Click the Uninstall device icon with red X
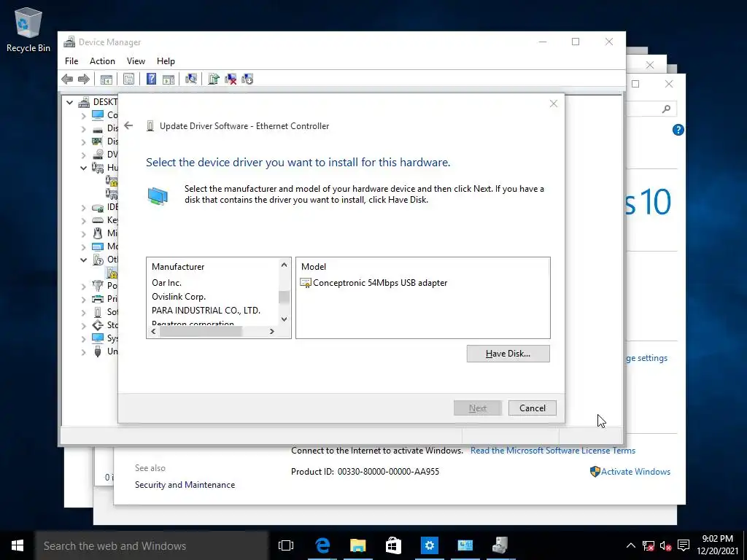Viewport: 747px width, 560px height. tap(231, 79)
